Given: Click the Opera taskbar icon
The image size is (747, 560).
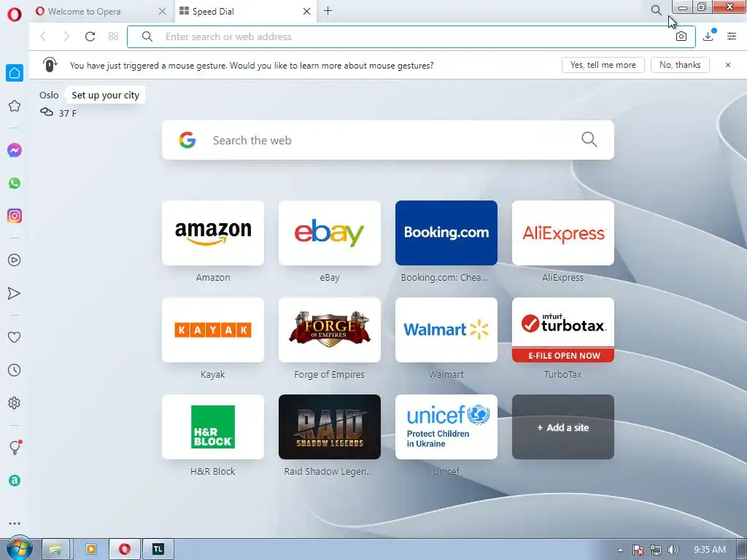Looking at the screenshot, I should (125, 550).
